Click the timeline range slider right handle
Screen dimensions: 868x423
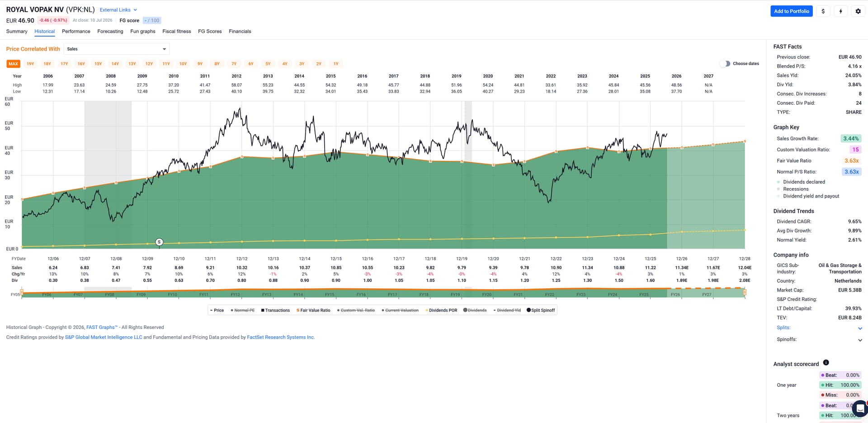pyautogui.click(x=745, y=292)
